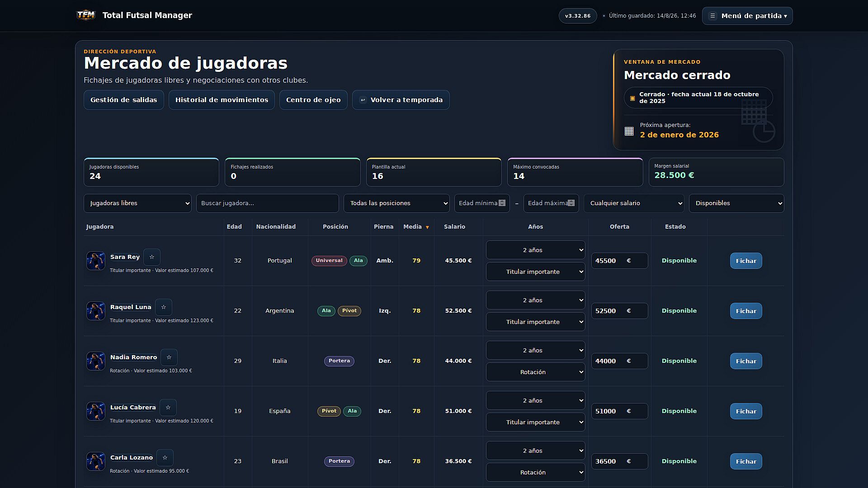This screenshot has width=868, height=488.
Task: Click the Edad máxima stepper arrows
Action: point(571,203)
